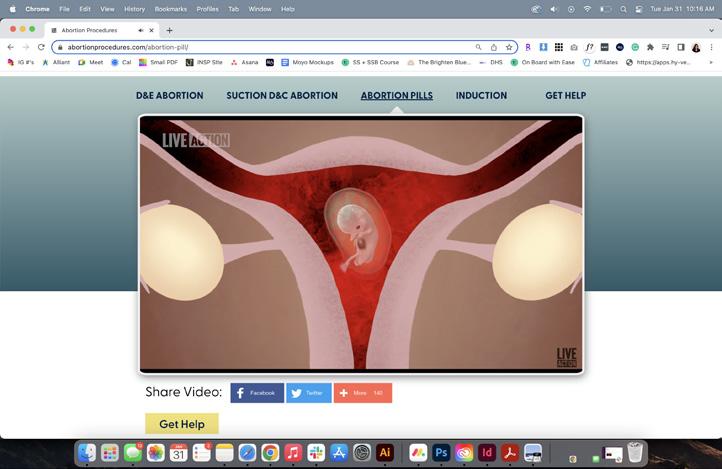Open the View menu in menu bar

tap(107, 9)
